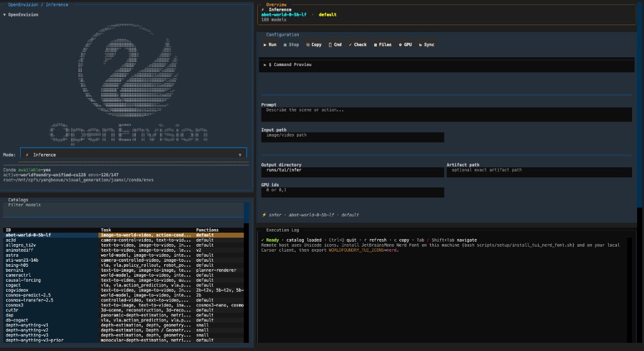Click the Copy command button
The height and width of the screenshot is (351, 644).
pos(314,45)
